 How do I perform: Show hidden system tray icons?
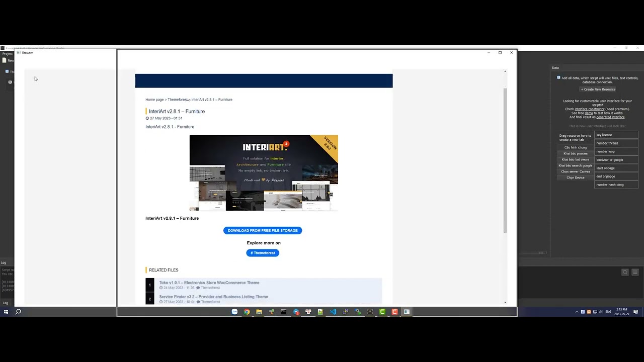577,312
